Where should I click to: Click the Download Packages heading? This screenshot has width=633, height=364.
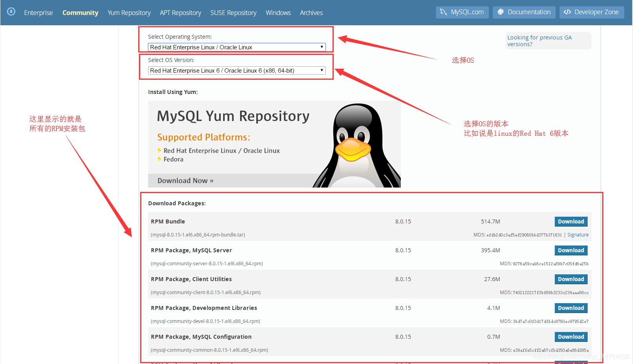pyautogui.click(x=177, y=203)
